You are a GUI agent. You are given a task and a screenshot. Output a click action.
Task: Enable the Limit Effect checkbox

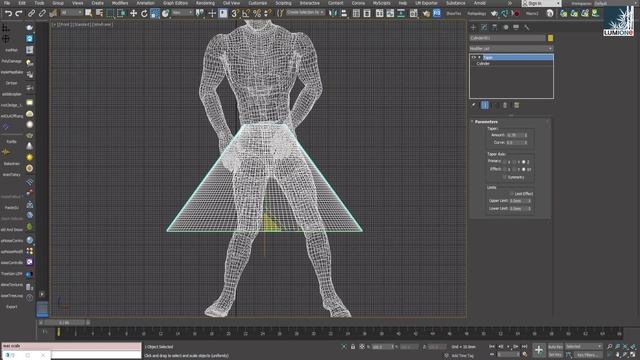pyautogui.click(x=511, y=194)
